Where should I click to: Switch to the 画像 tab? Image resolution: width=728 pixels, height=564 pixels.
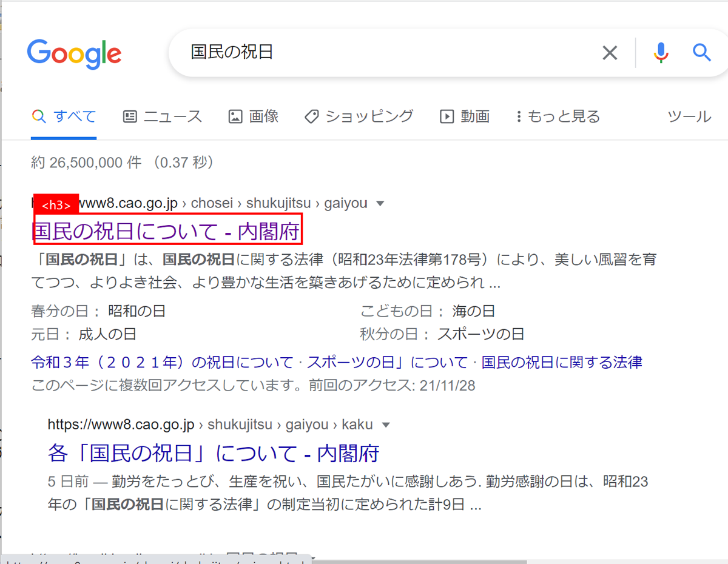pos(253,116)
